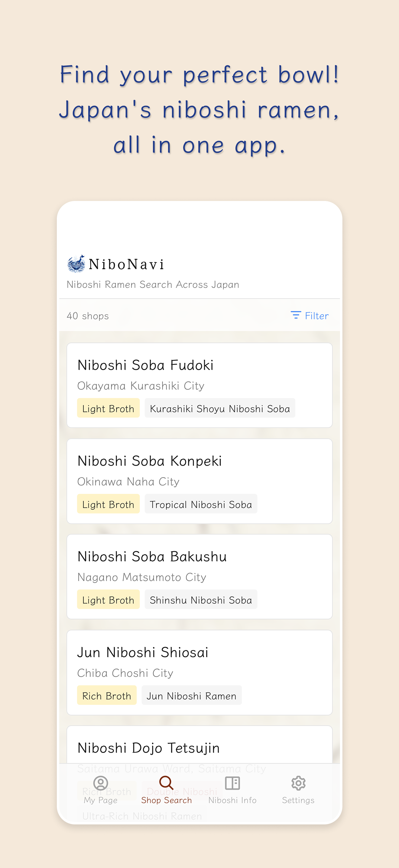The height and width of the screenshot is (868, 399).
Task: Click "Okayama Kurashiki City" location text
Action: point(141,386)
